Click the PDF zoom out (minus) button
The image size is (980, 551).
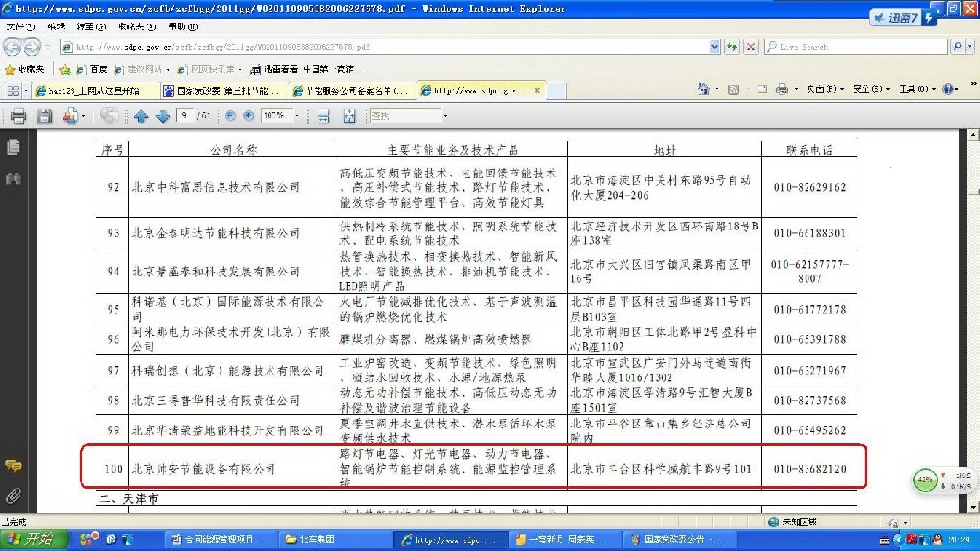coord(231,116)
